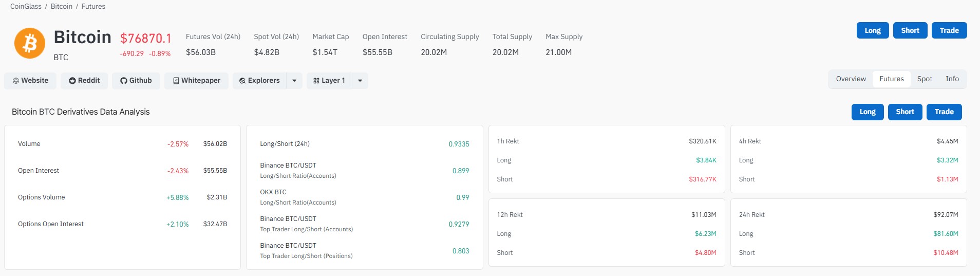Switch to the Futures tab

point(892,79)
